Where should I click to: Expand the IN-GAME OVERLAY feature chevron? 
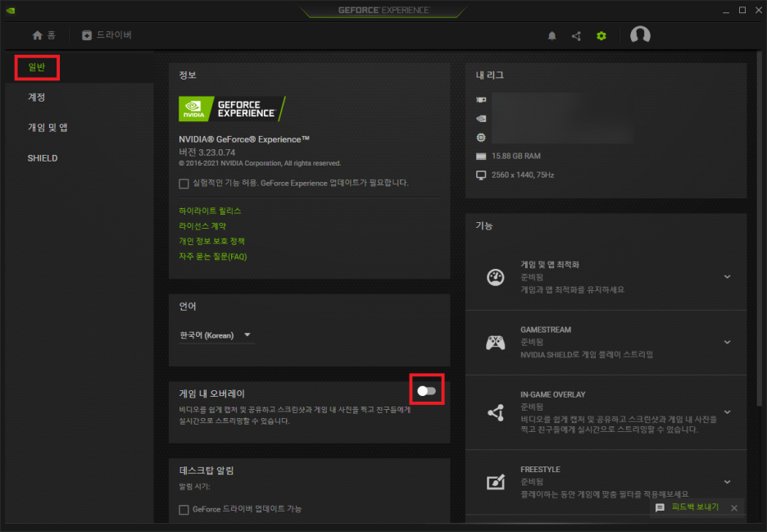(x=728, y=412)
